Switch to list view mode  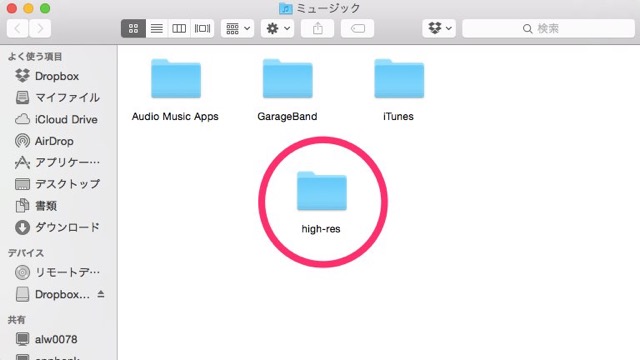coord(157,28)
